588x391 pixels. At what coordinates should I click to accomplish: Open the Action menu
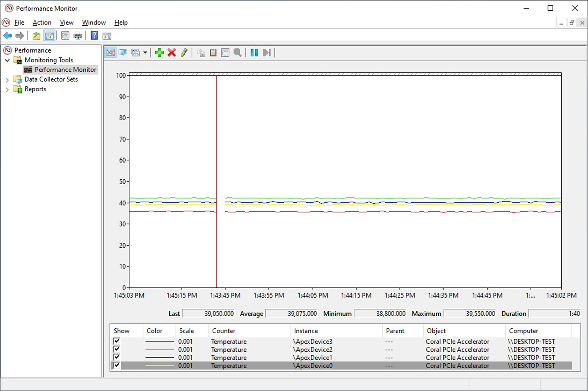point(42,23)
